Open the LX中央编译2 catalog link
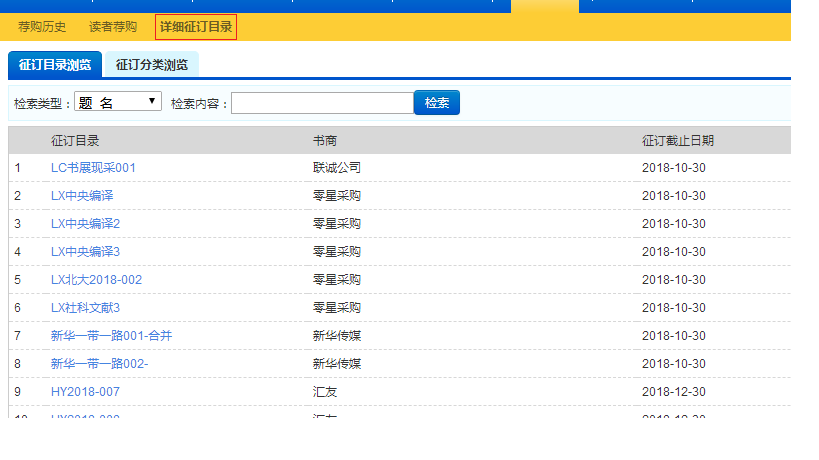This screenshot has height=460, width=819. pos(85,224)
